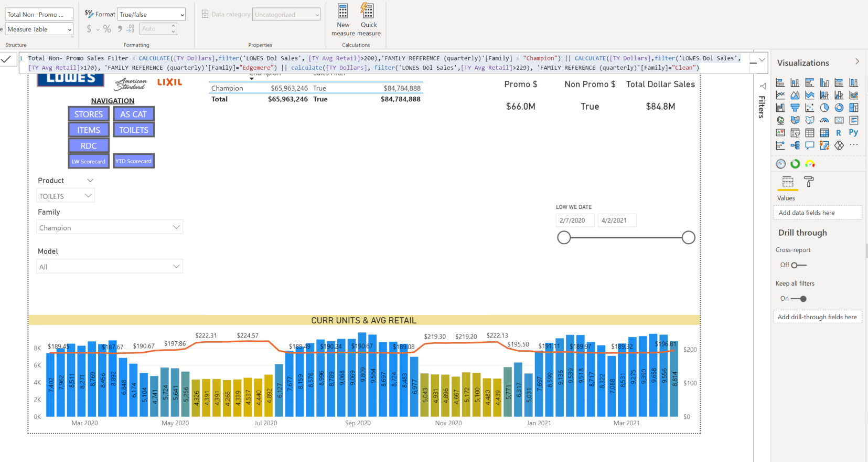The image size is (868, 462).
Task: Add the globe Map visual
Action: coord(780,120)
